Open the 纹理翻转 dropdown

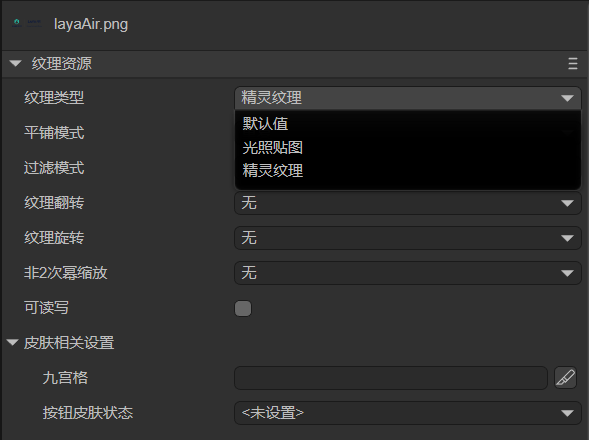408,203
